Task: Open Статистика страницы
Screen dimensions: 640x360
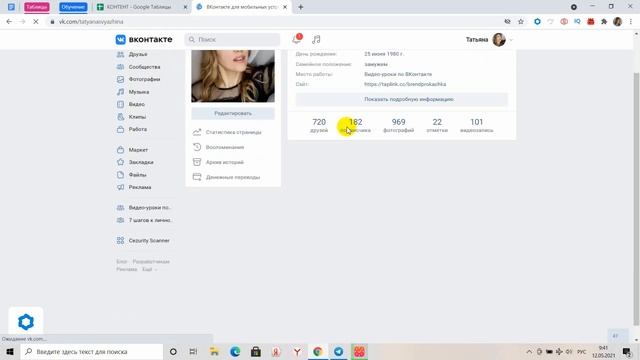Action: 227,132
